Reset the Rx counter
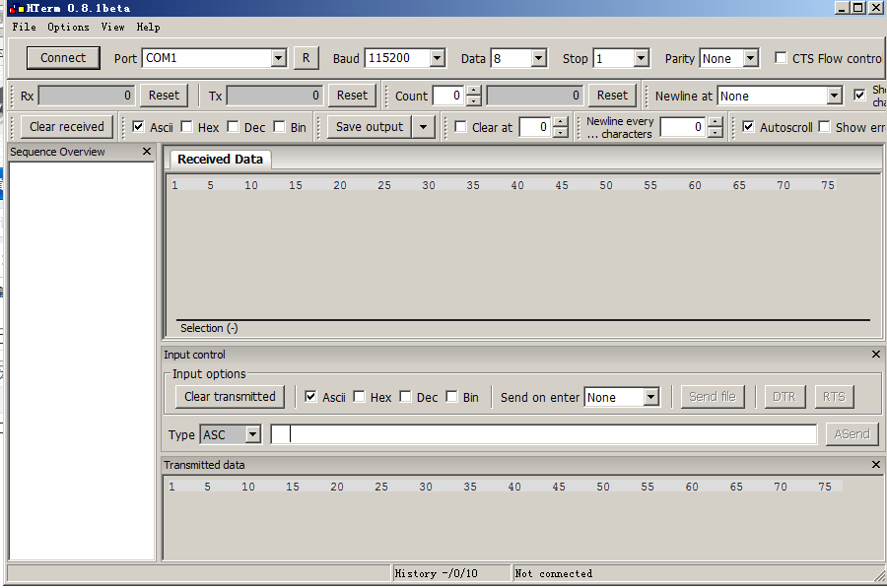Screen dimensions: 887x588 (x=164, y=96)
